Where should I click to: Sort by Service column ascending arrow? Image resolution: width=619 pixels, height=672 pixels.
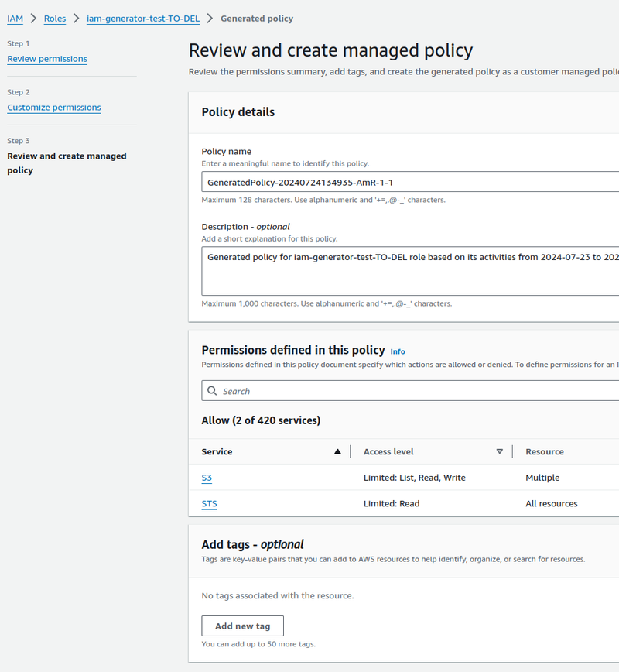coord(337,451)
